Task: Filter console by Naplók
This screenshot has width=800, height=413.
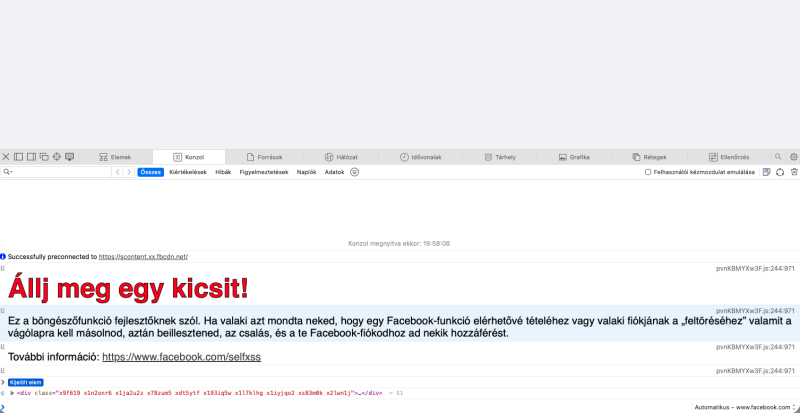Action: [307, 172]
